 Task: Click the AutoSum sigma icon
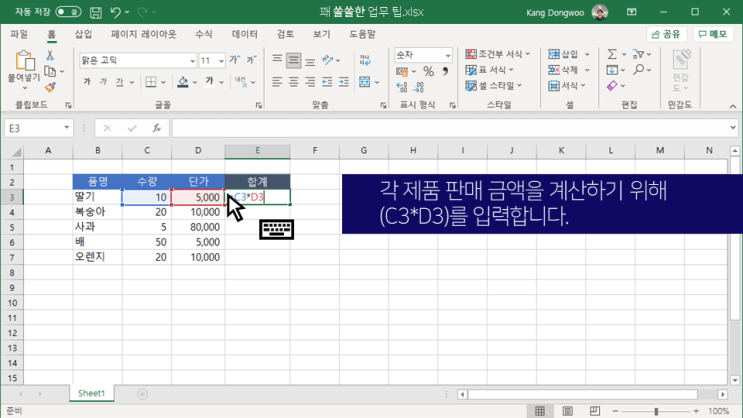pos(612,54)
